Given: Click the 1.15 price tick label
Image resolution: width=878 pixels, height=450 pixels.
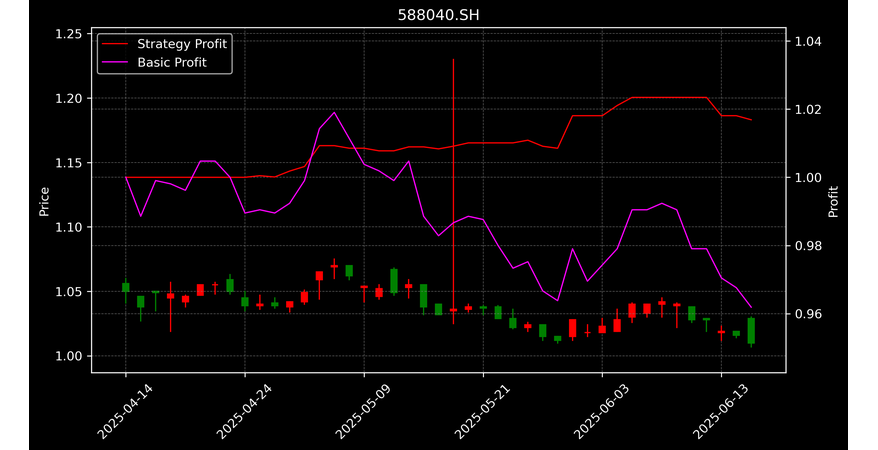Looking at the screenshot, I should (69, 163).
